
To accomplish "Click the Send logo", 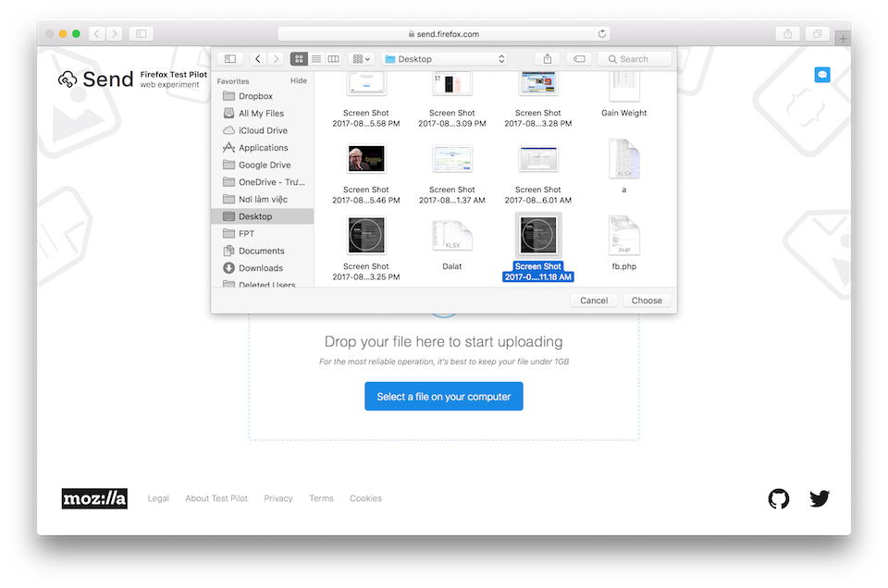I will click(x=95, y=80).
